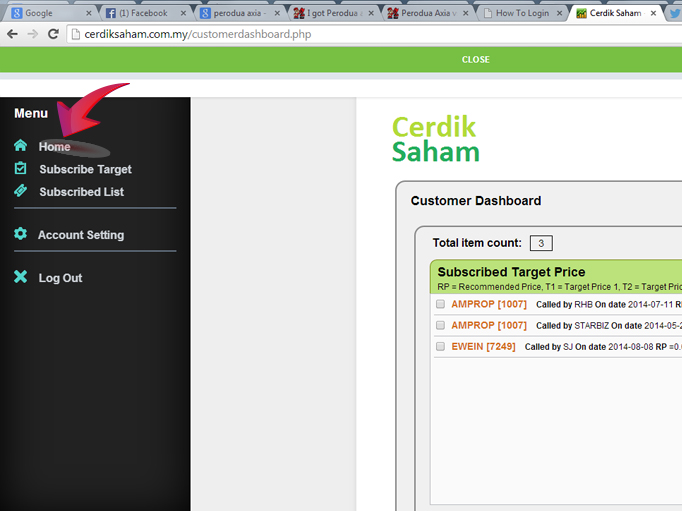Click the browser back arrow
Screen dimensions: 682x511
click(x=12, y=34)
